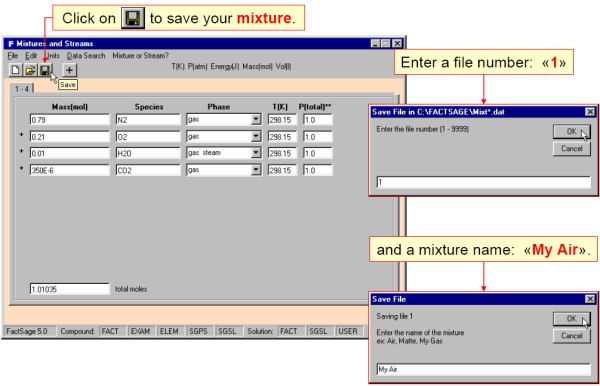Click the Open folder toolbar icon
The image size is (600, 386).
[30, 70]
